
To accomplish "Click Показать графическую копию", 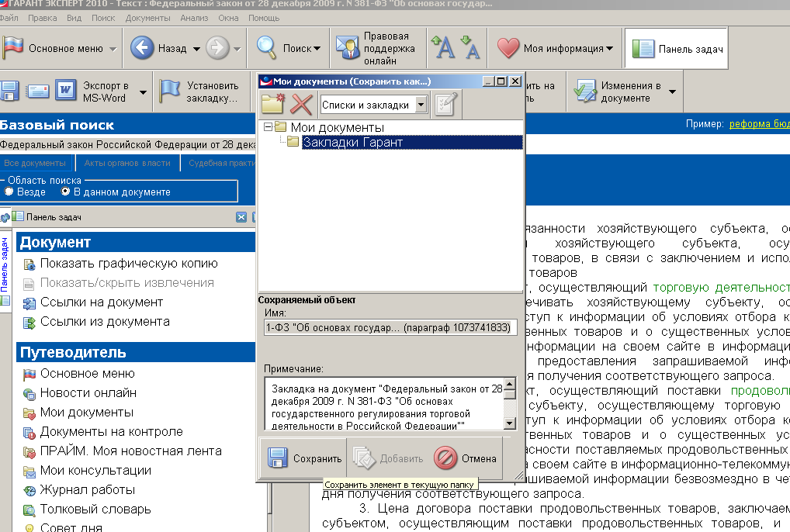I will click(x=129, y=263).
